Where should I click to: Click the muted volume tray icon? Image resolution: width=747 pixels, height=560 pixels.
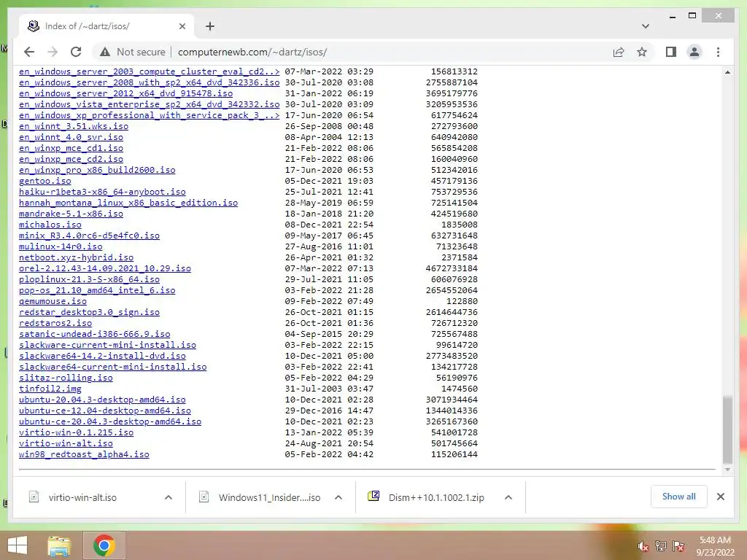643,546
